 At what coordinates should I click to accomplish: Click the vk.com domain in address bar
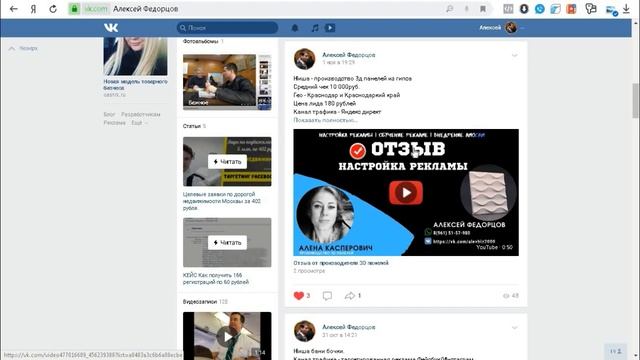point(96,9)
